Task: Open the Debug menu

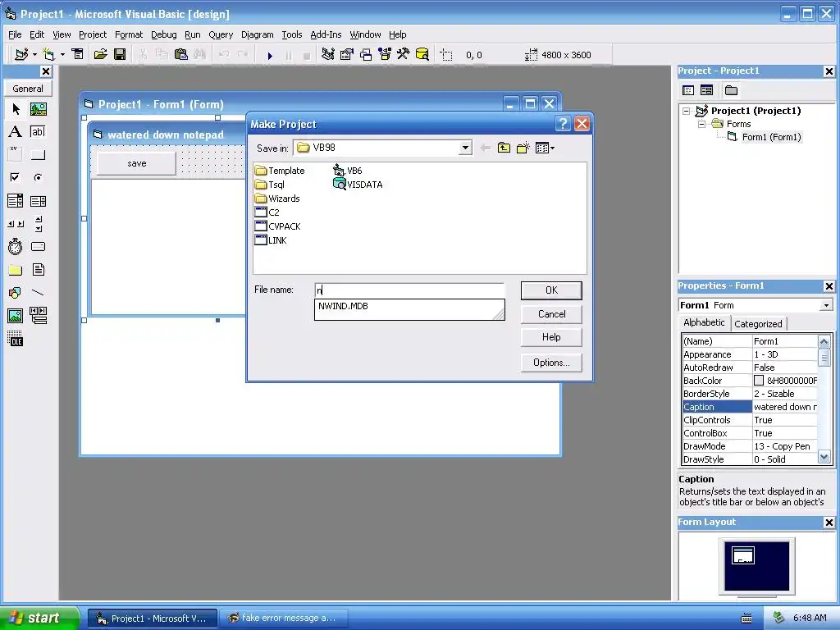Action: (x=163, y=34)
